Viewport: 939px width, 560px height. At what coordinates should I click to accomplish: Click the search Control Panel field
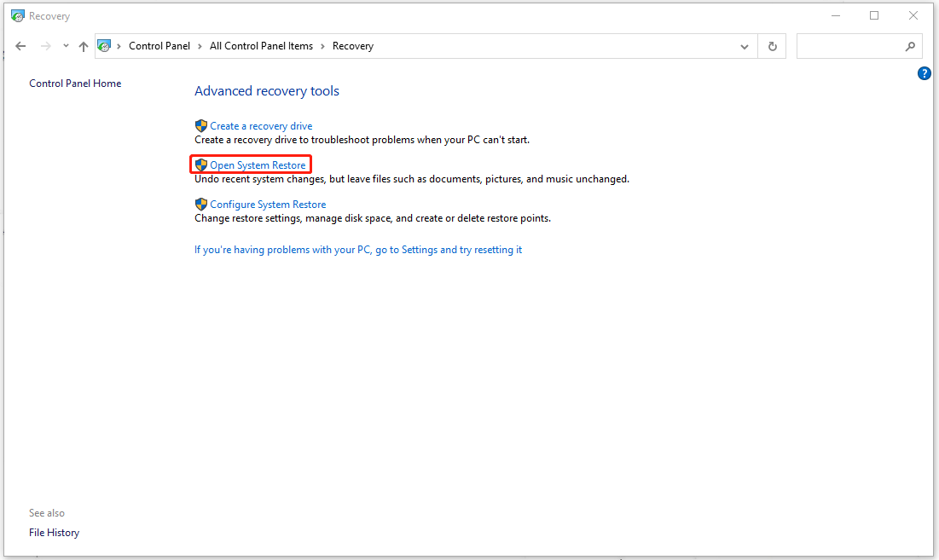[859, 46]
